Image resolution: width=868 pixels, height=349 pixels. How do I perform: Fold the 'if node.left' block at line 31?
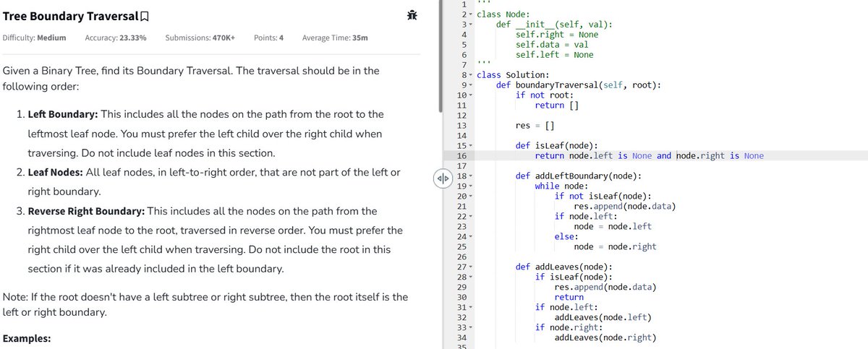point(471,307)
